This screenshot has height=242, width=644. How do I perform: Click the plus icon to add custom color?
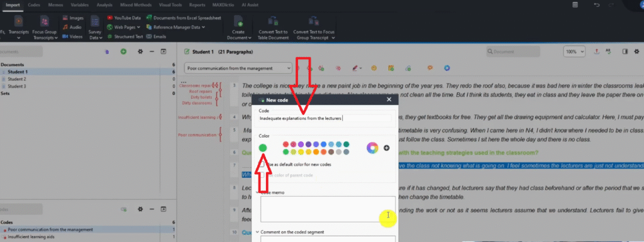[387, 148]
